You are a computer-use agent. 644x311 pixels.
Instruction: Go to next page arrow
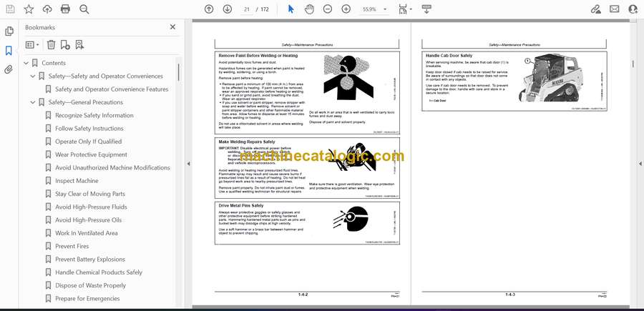(x=227, y=9)
